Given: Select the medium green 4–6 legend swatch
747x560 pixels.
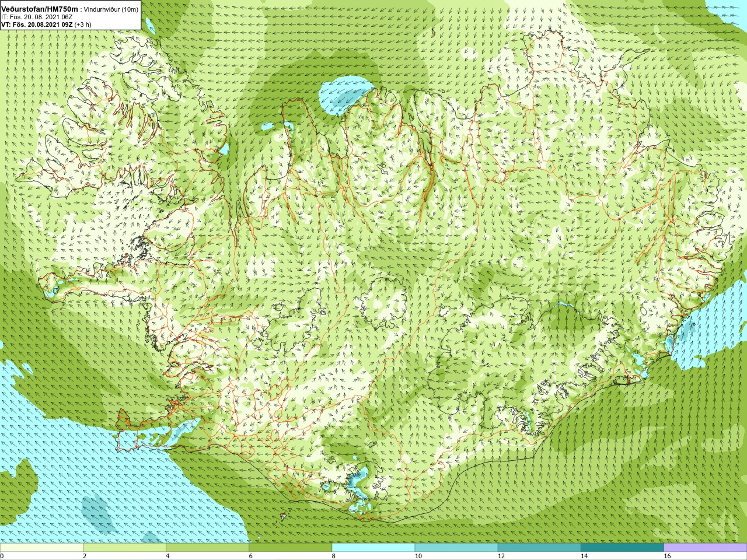Looking at the screenshot, I should pyautogui.click(x=207, y=548).
